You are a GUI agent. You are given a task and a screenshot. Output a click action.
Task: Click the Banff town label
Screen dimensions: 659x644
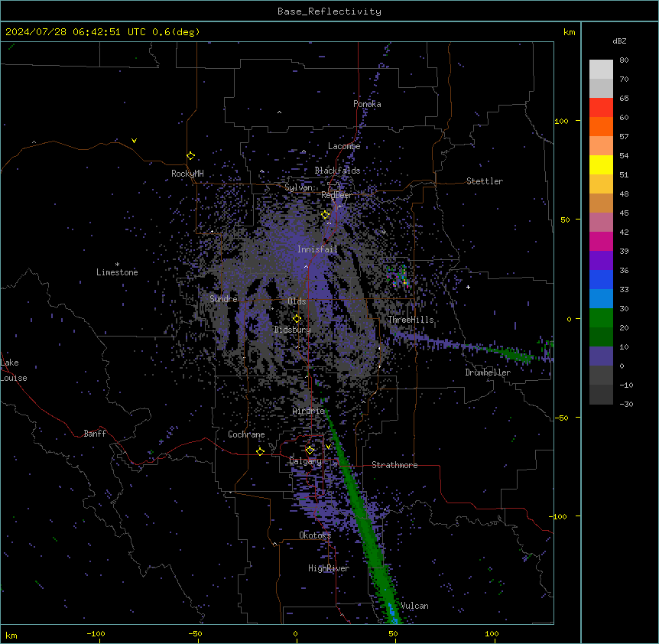95,434
